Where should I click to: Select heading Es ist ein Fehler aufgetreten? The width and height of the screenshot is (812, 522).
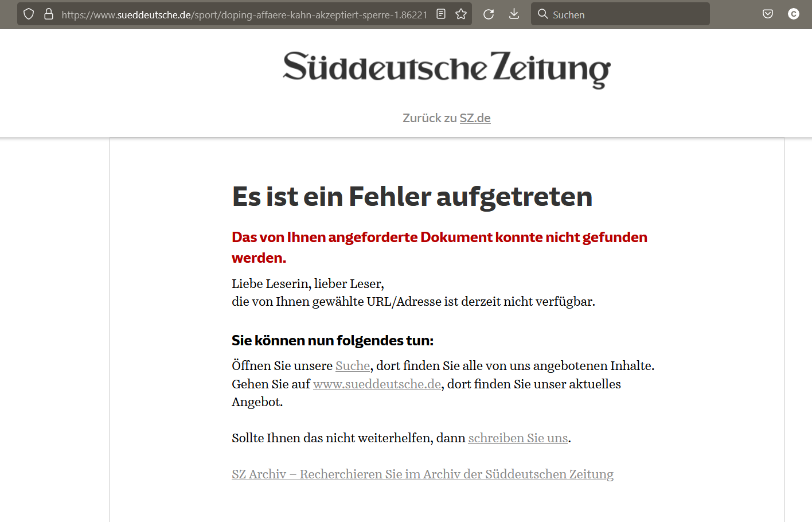pos(412,197)
